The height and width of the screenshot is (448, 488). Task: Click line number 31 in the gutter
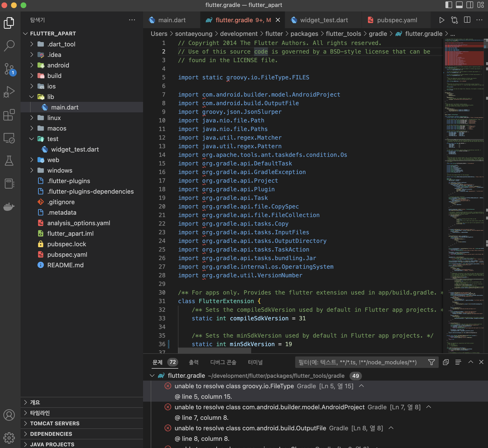(x=162, y=301)
